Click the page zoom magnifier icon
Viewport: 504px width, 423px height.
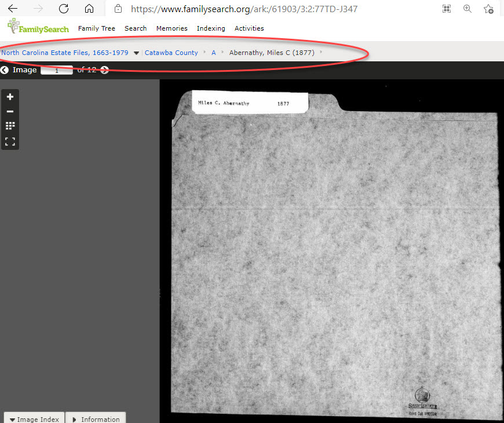(468, 9)
